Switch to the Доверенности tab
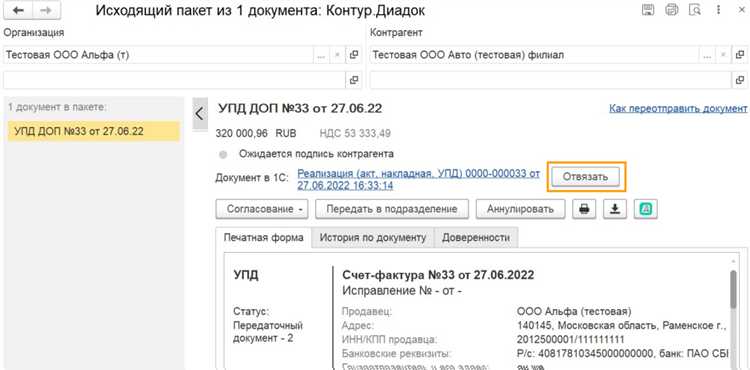 pos(476,238)
